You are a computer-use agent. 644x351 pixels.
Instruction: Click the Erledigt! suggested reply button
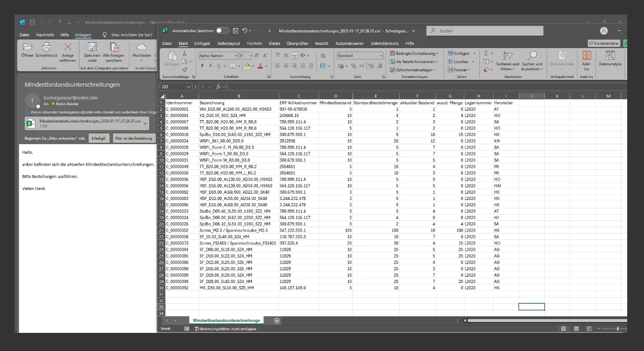(x=99, y=138)
